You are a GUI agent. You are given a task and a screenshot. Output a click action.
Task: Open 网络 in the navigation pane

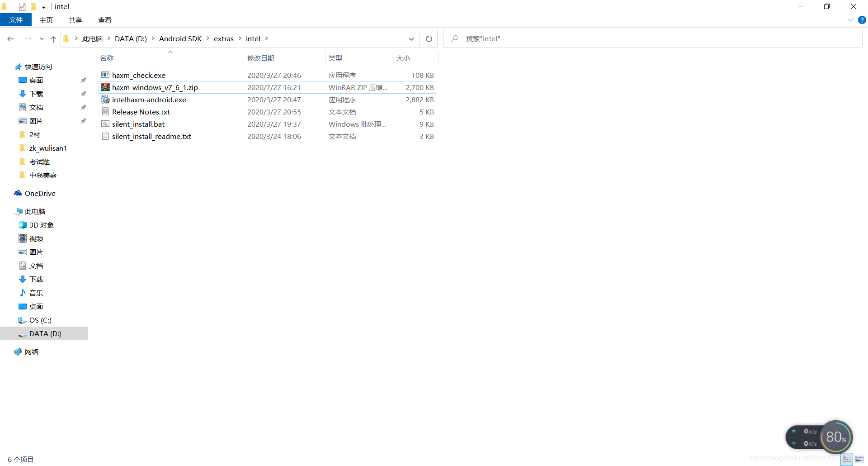pos(32,352)
